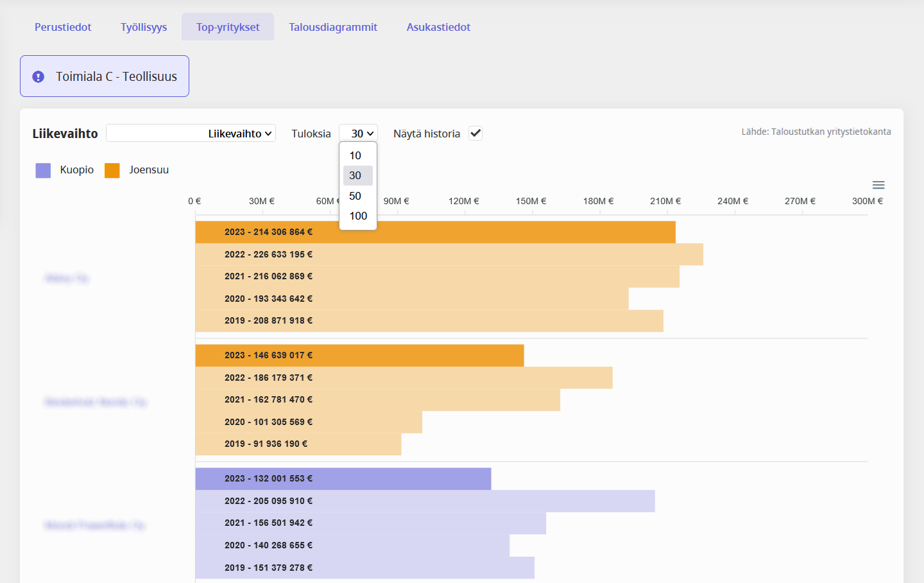Go to the Talousdiagrammit tab
Image resolution: width=924 pixels, height=583 pixels.
click(x=333, y=27)
